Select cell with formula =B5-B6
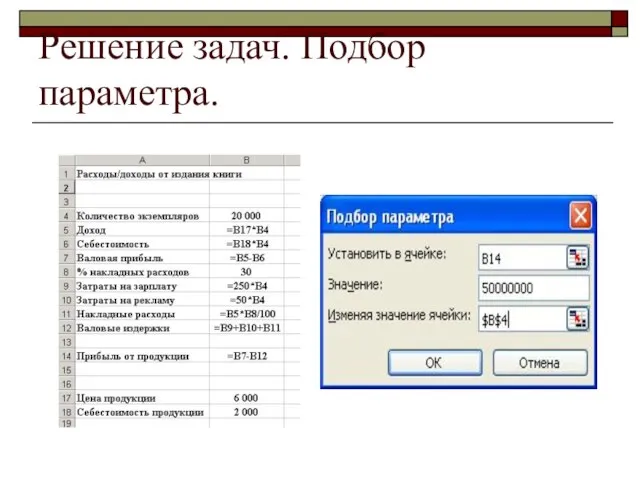 click(x=247, y=258)
